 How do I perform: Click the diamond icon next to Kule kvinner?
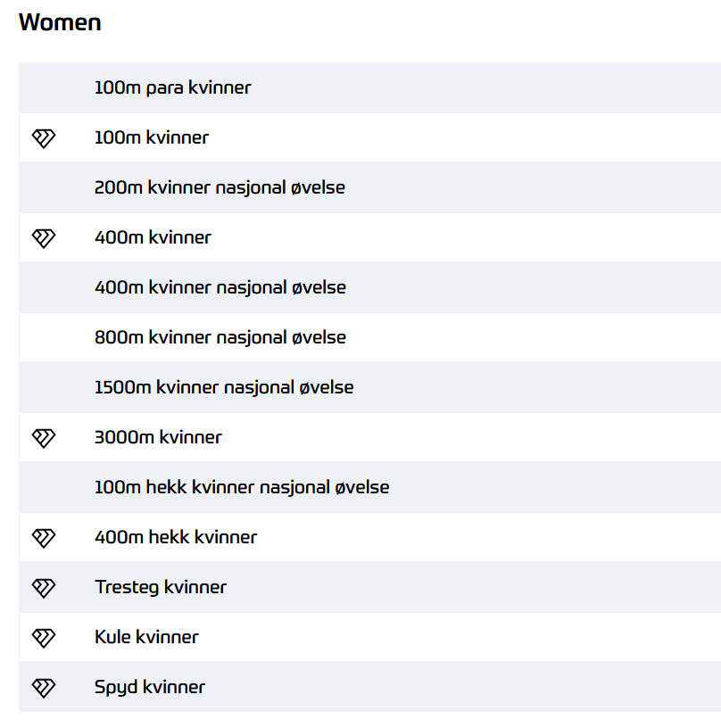[x=44, y=637]
